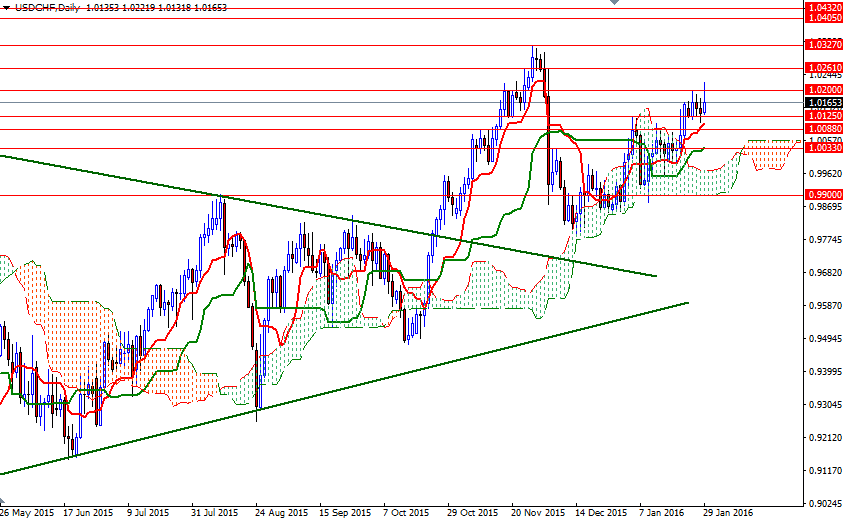Click the red 1.00880 price level label
Viewport: 843px width, 521px height.
[824, 129]
